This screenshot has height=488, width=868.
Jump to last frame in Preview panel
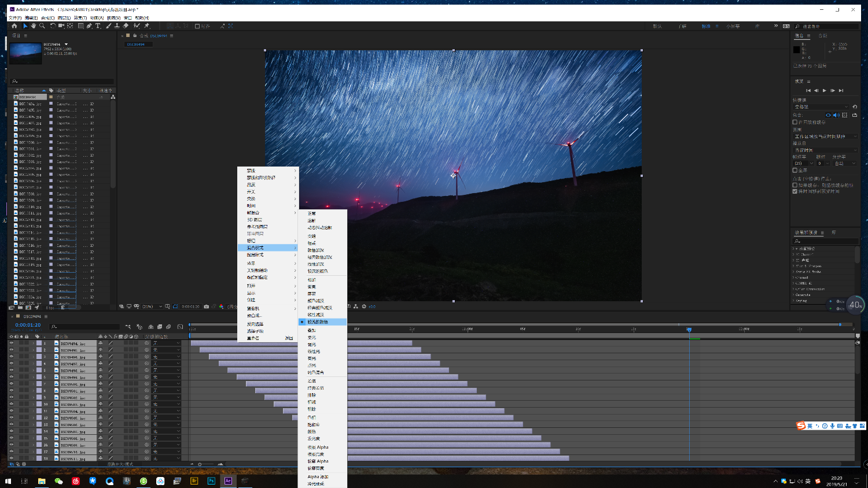pyautogui.click(x=841, y=90)
